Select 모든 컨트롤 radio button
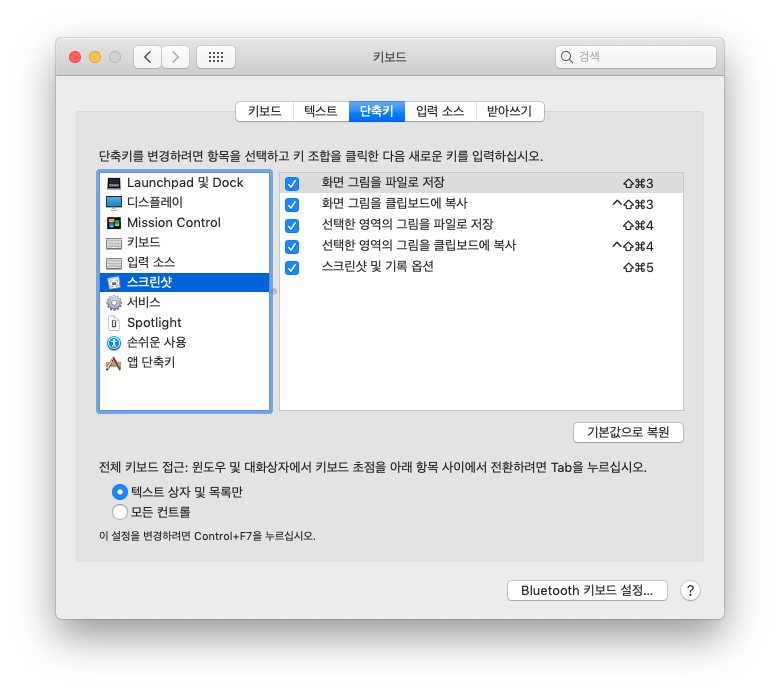 click(x=120, y=512)
